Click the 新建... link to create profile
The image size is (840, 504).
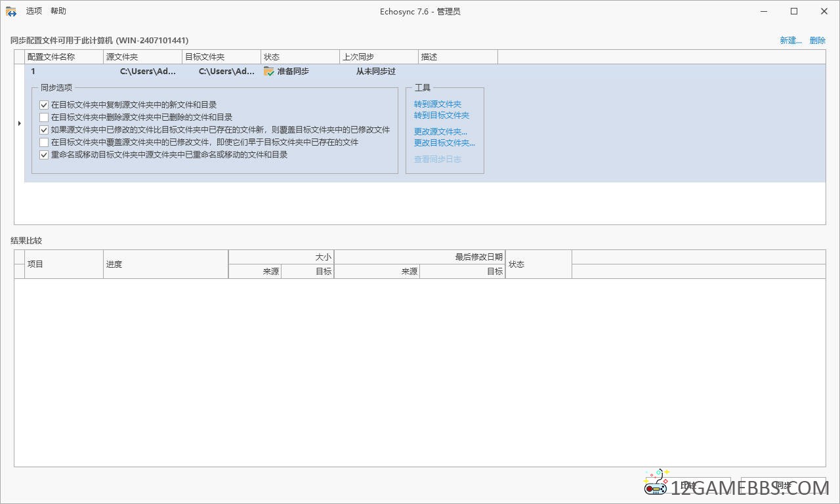click(x=791, y=40)
